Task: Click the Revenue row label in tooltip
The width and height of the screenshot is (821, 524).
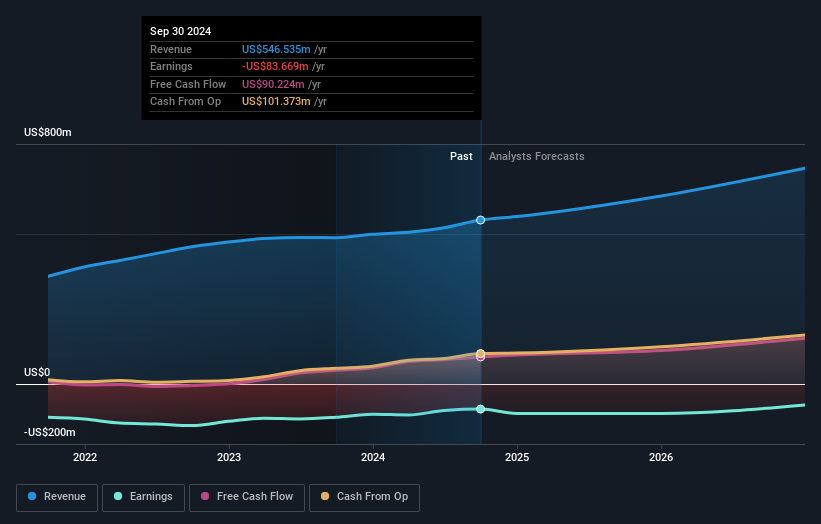Action: tap(171, 49)
